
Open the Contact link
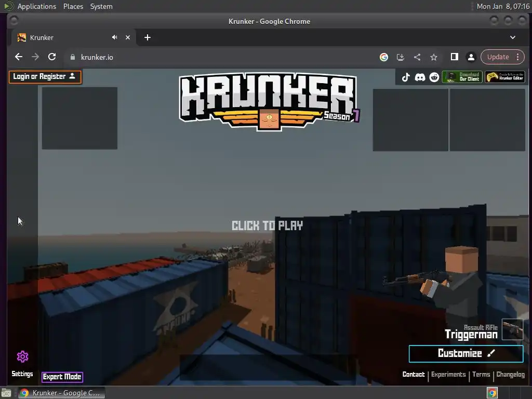(x=413, y=374)
